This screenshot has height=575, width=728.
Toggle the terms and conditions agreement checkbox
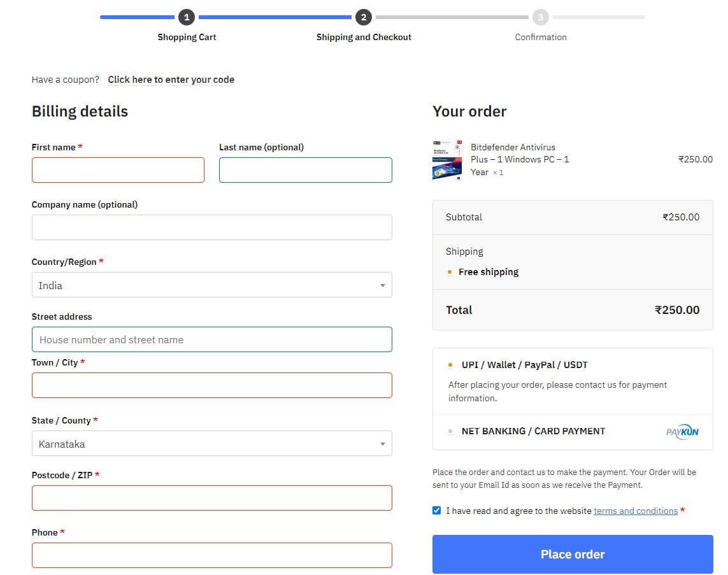click(436, 511)
